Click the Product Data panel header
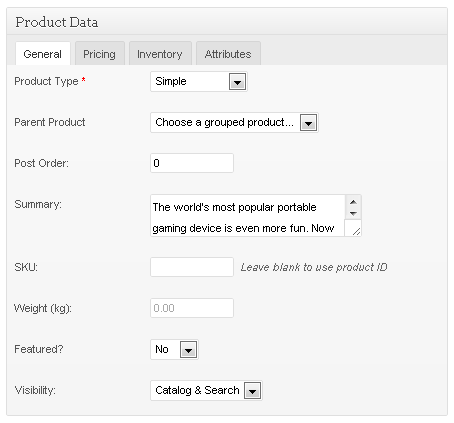The height and width of the screenshot is (423, 454). (x=227, y=22)
